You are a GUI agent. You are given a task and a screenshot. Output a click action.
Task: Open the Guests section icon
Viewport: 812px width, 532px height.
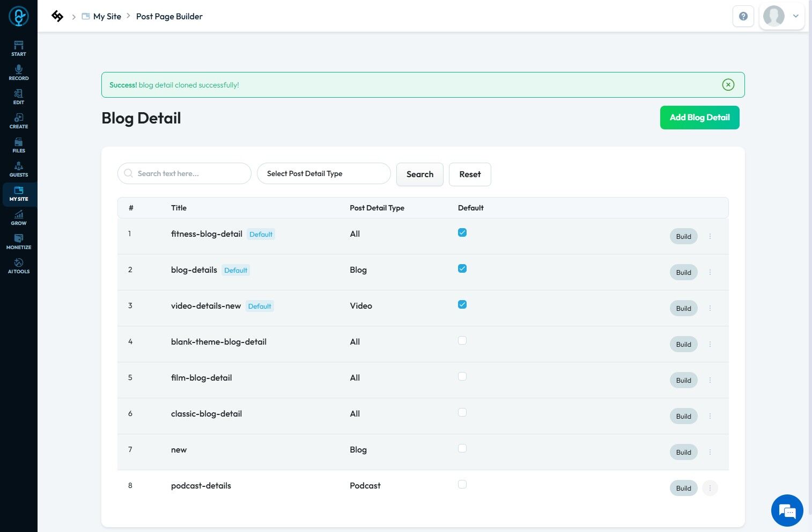(19, 169)
